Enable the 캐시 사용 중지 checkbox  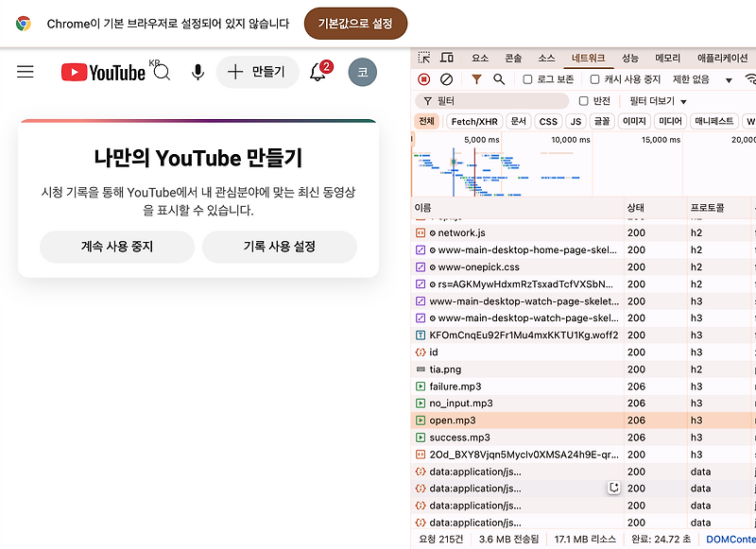pos(595,79)
